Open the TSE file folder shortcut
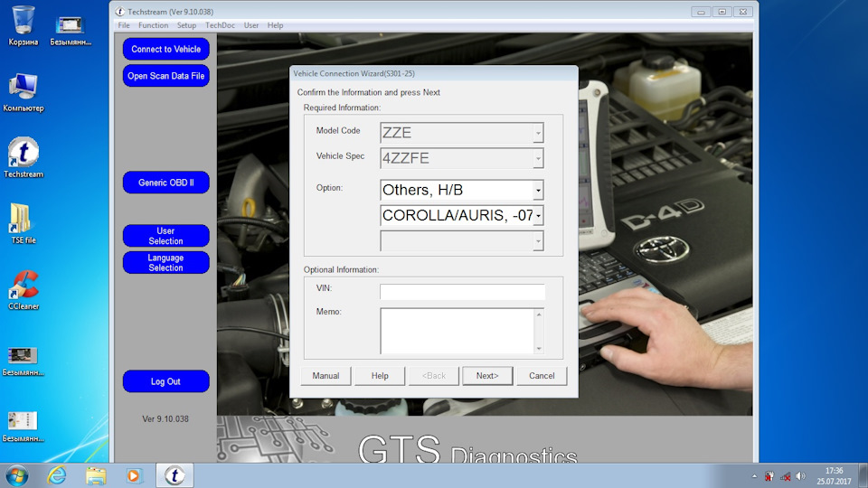The width and height of the screenshot is (868, 488). (x=24, y=223)
